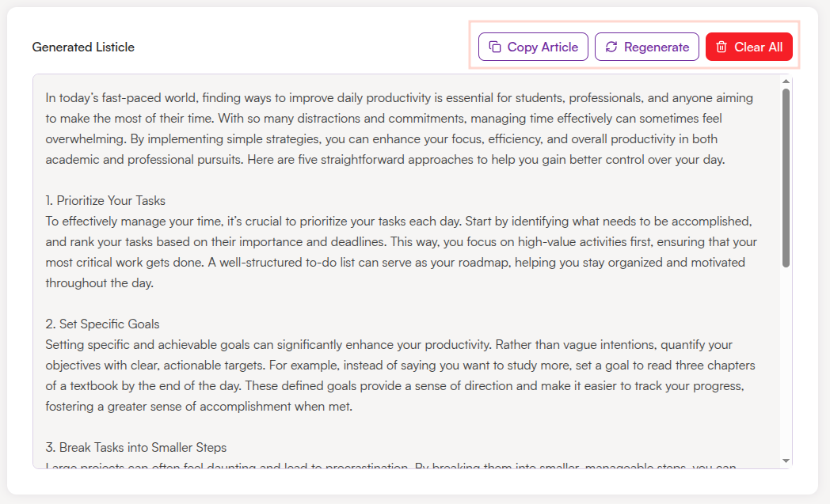The height and width of the screenshot is (504, 830).
Task: Copy the generated article to clipboard
Action: tap(533, 47)
